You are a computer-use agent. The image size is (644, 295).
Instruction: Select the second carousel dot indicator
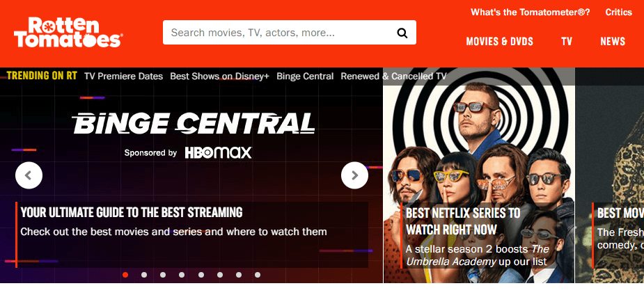[144, 275]
